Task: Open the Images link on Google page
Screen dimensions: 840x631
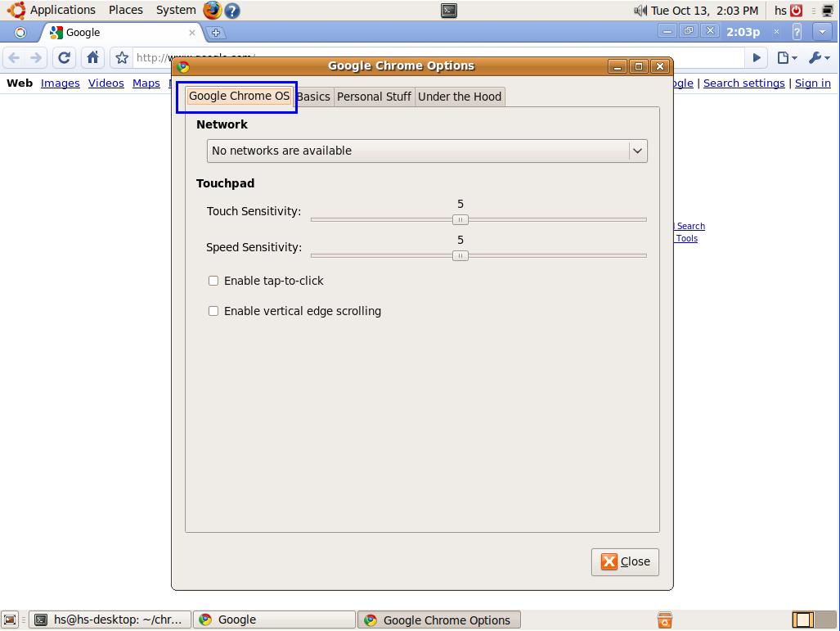Action: [60, 83]
